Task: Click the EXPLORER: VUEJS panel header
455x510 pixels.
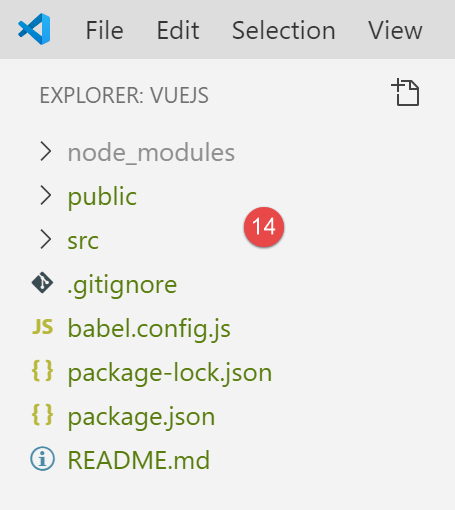Action: [x=124, y=95]
